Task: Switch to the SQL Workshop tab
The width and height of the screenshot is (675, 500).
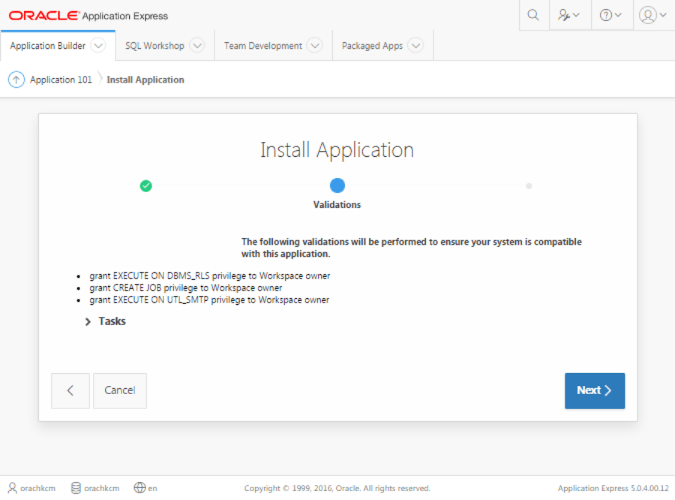Action: [x=155, y=46]
